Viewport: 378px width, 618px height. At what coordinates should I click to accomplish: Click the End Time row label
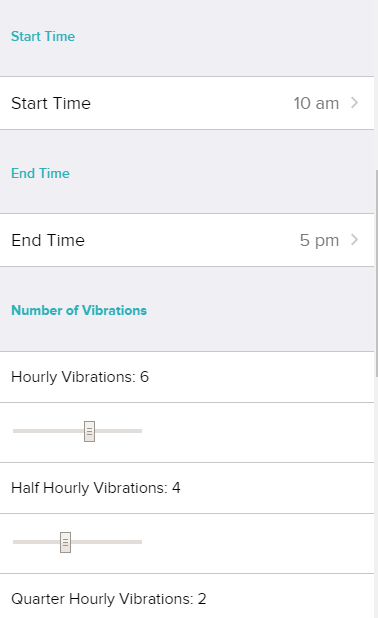coord(48,240)
